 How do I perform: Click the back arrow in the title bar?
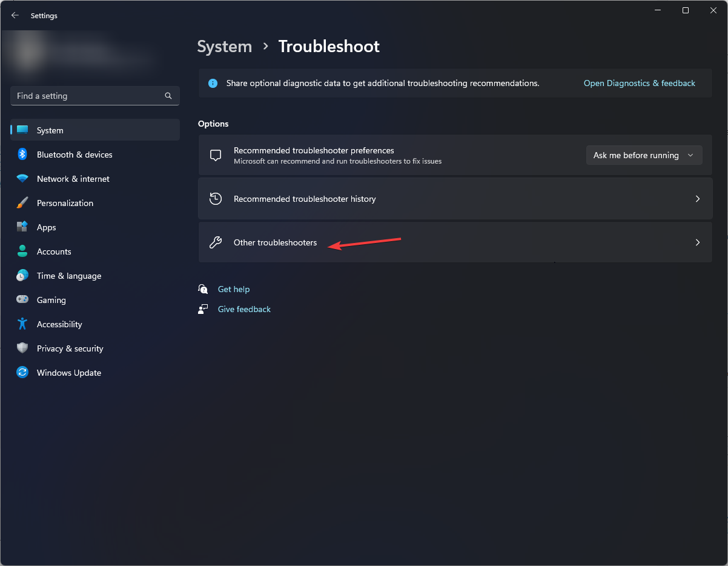click(x=15, y=16)
